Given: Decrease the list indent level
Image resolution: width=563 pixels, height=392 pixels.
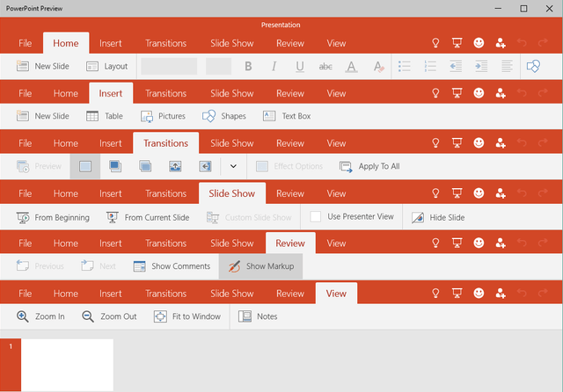Looking at the screenshot, I should click(456, 66).
